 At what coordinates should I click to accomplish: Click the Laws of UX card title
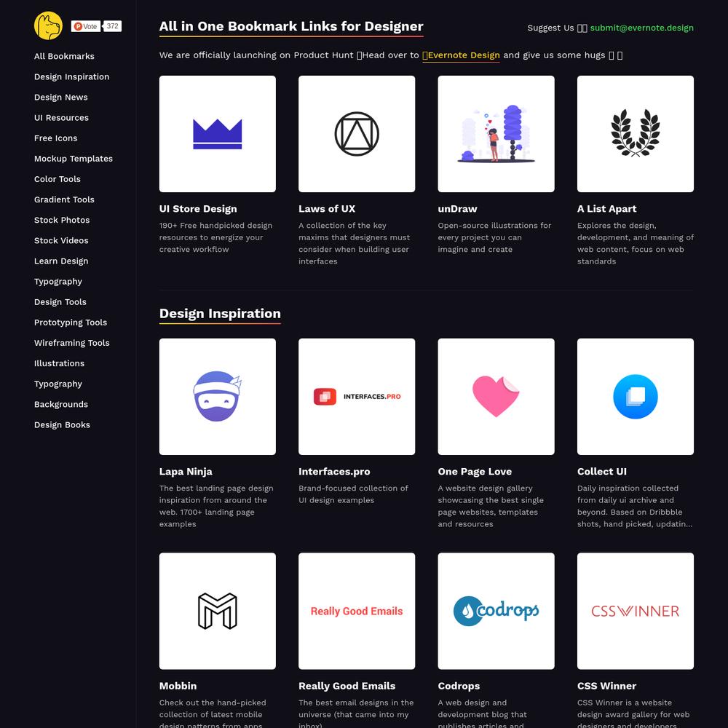click(327, 209)
